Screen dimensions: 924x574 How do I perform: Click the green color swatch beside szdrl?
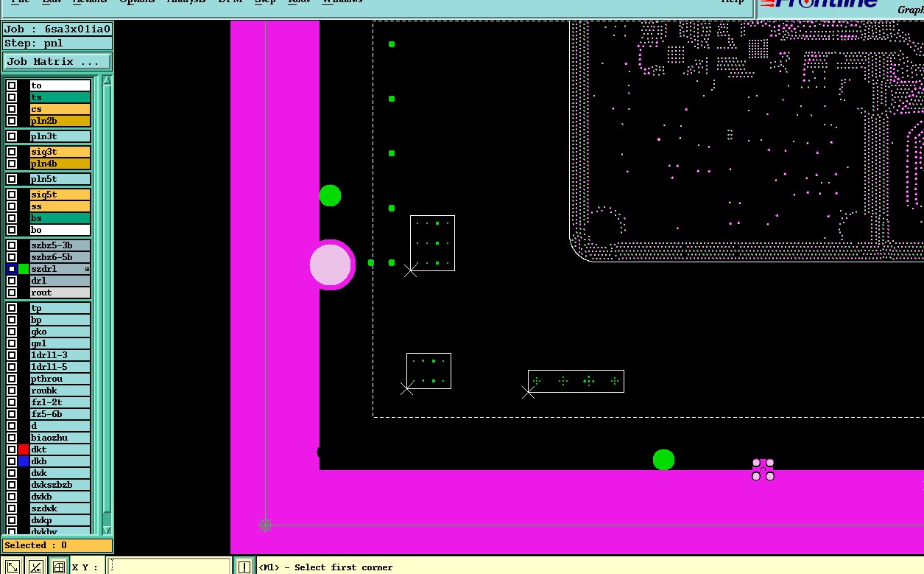[x=24, y=269]
